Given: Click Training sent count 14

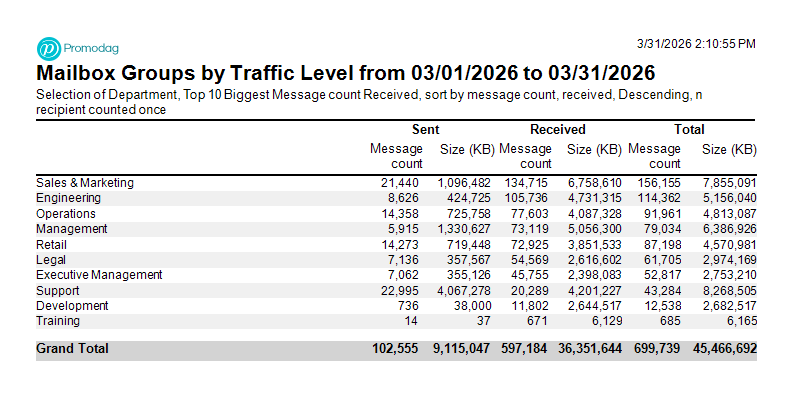Looking at the screenshot, I should pyautogui.click(x=411, y=321).
